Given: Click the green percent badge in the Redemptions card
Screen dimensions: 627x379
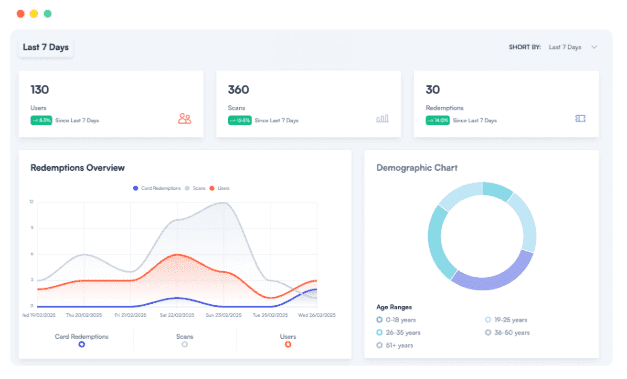Looking at the screenshot, I should coord(437,120).
